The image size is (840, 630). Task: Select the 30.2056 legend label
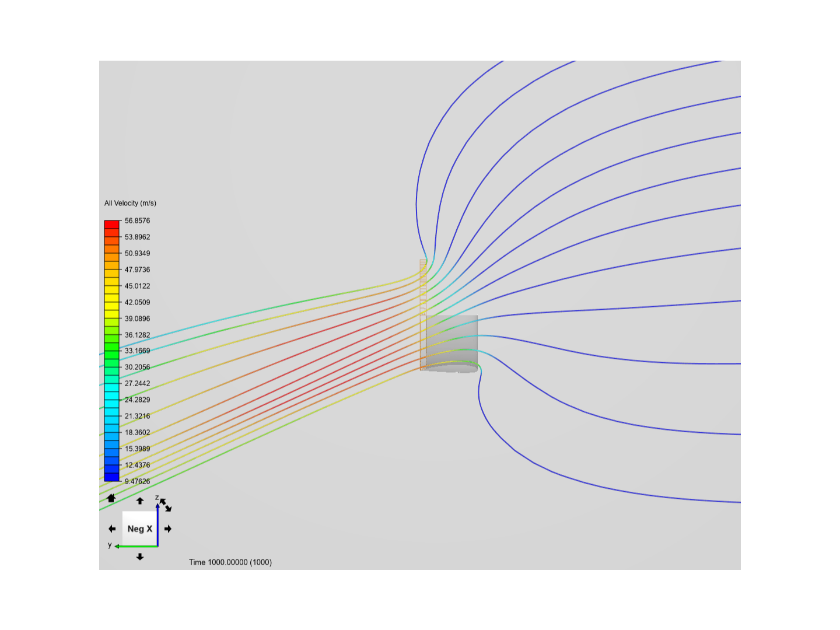click(137, 367)
